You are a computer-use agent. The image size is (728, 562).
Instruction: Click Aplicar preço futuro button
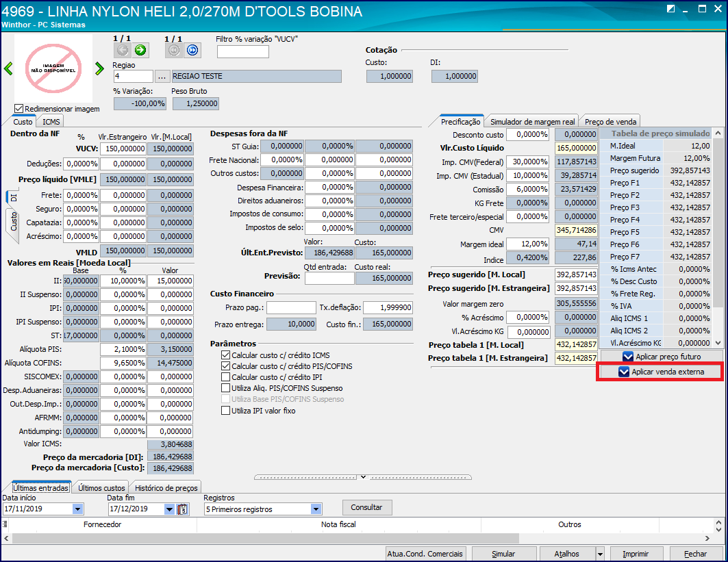(x=661, y=357)
